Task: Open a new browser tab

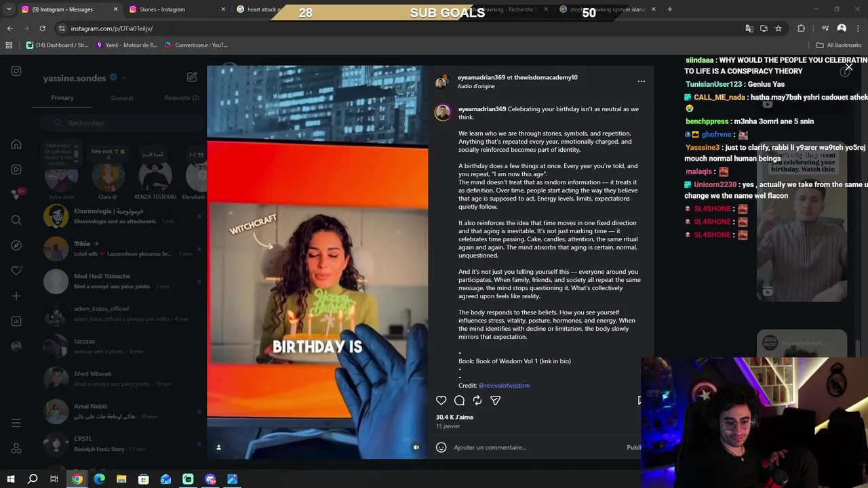Action: pos(669,9)
